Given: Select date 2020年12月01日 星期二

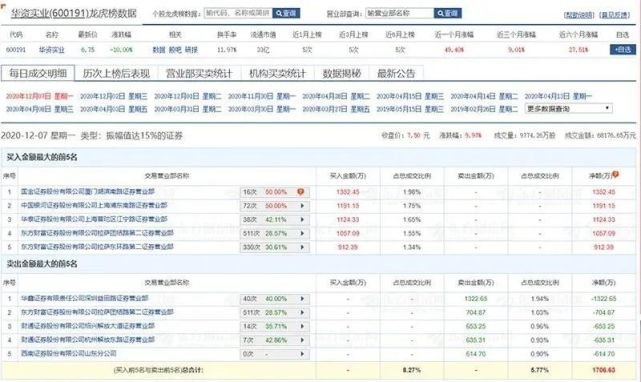Looking at the screenshot, I should [188, 96].
